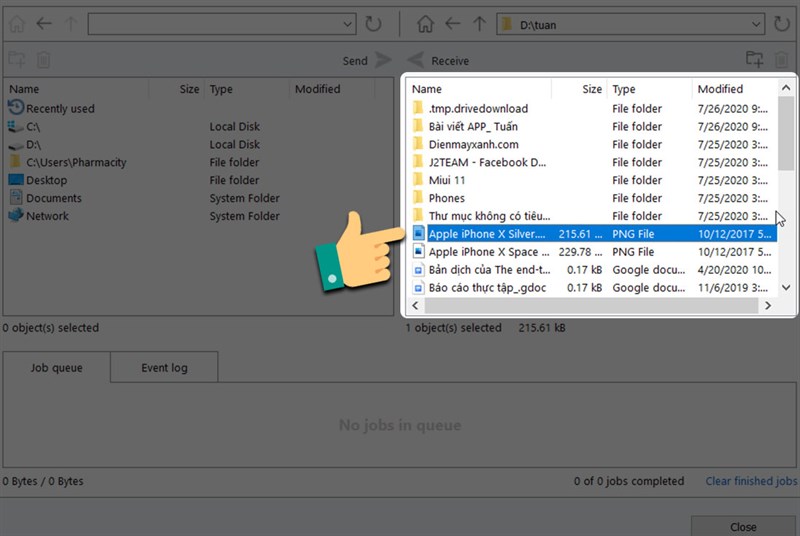The height and width of the screenshot is (536, 800).
Task: Select C:\Users\Pharmacity folder
Action: point(76,162)
